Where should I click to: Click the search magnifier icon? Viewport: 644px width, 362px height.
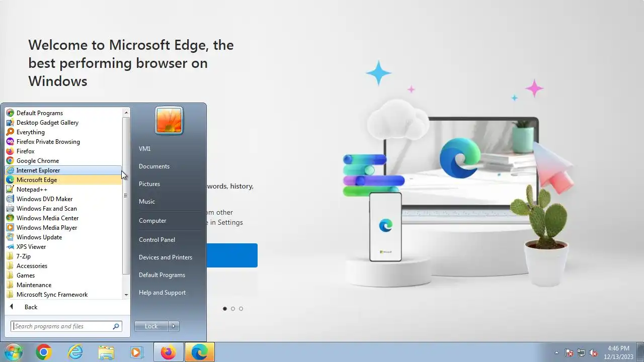[x=116, y=326]
